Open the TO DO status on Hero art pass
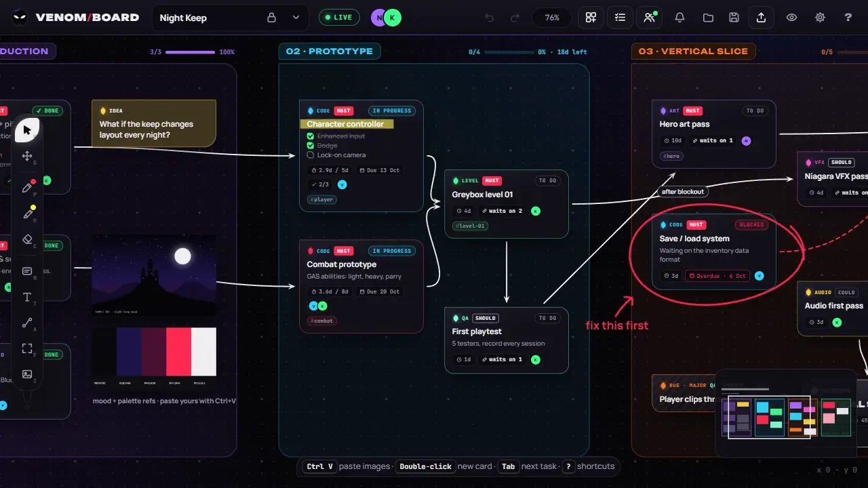This screenshot has height=488, width=868. pos(755,111)
